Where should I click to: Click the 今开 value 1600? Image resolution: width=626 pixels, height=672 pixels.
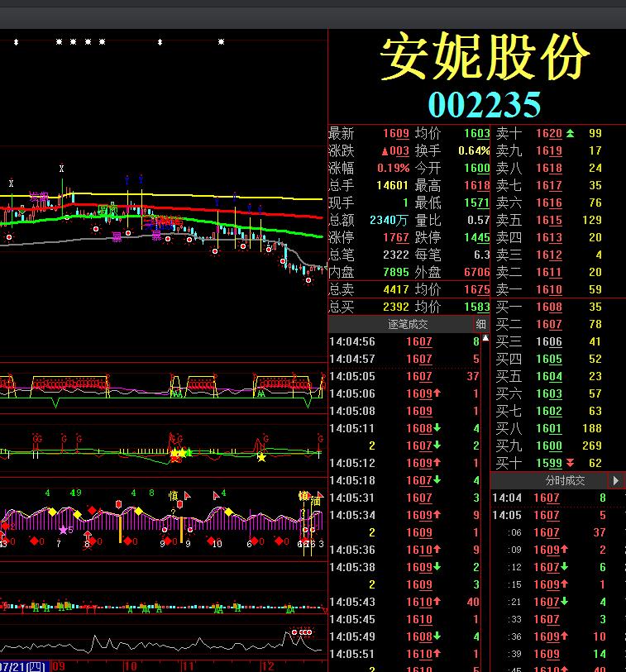(x=477, y=168)
